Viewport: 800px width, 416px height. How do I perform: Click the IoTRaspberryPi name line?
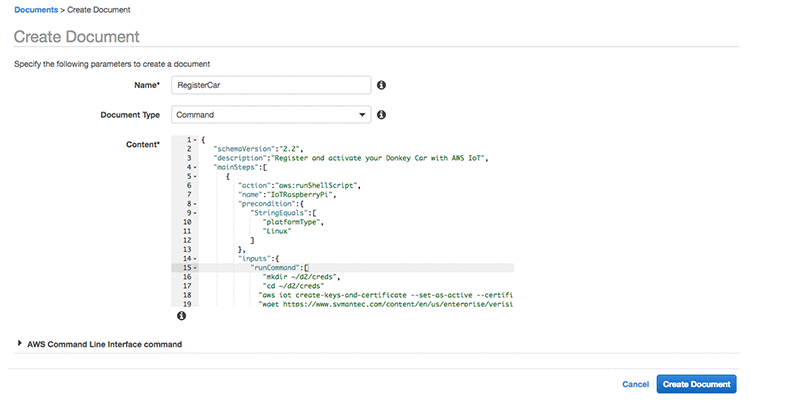pyautogui.click(x=287, y=195)
